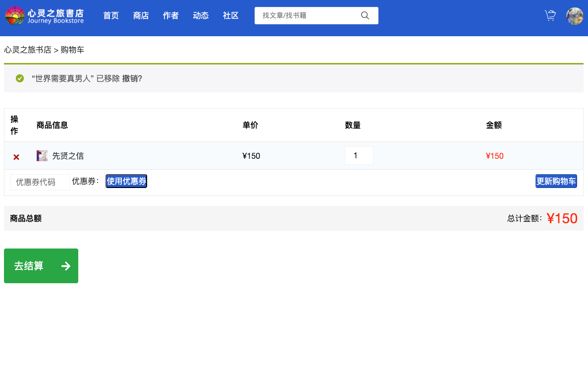Image resolution: width=588 pixels, height=374 pixels.
Task: Click 撤销? to undo the removal
Action: (x=132, y=78)
